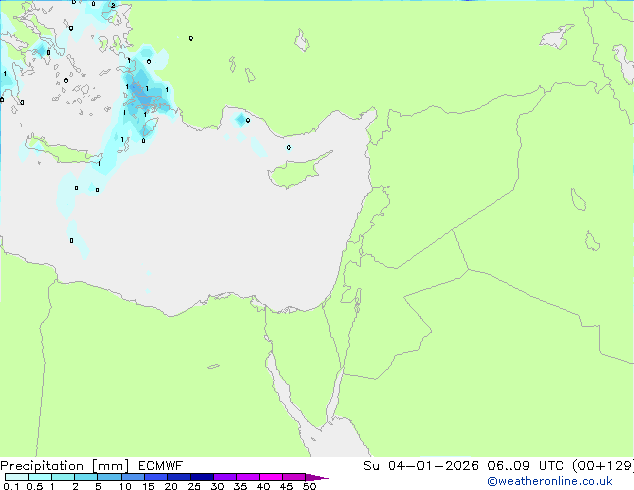
Task: Click the forecast date 'Su 04-01-2026'
Action: (421, 466)
